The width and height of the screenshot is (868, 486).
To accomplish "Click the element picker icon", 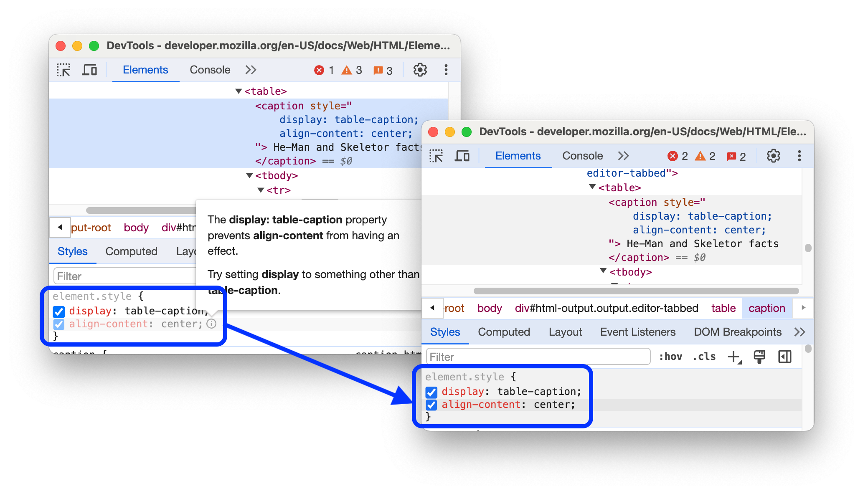I will tap(64, 70).
